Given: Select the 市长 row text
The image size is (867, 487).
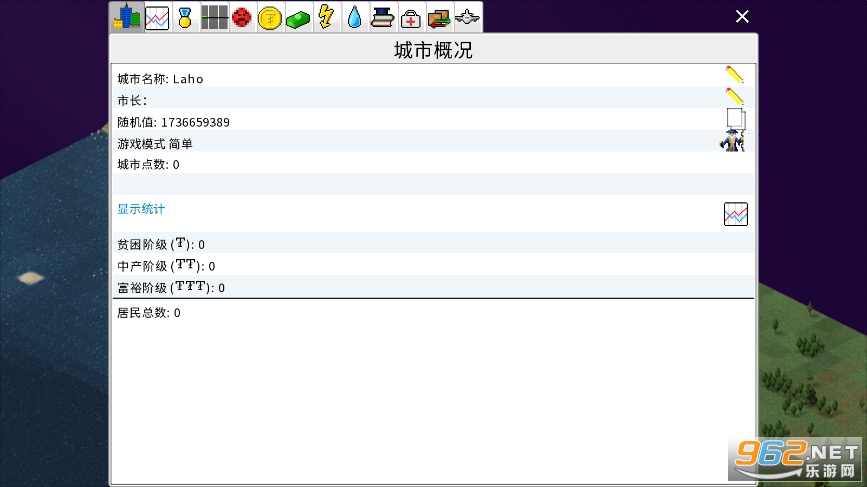Looking at the screenshot, I should (132, 101).
